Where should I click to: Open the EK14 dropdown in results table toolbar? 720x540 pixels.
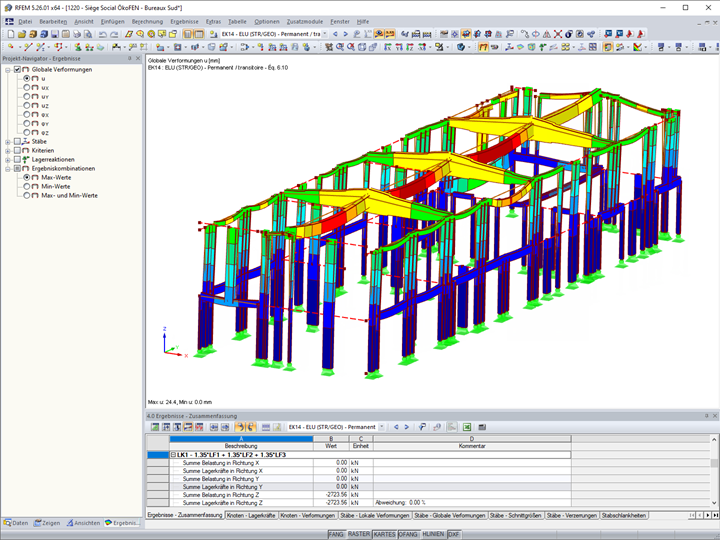381,427
